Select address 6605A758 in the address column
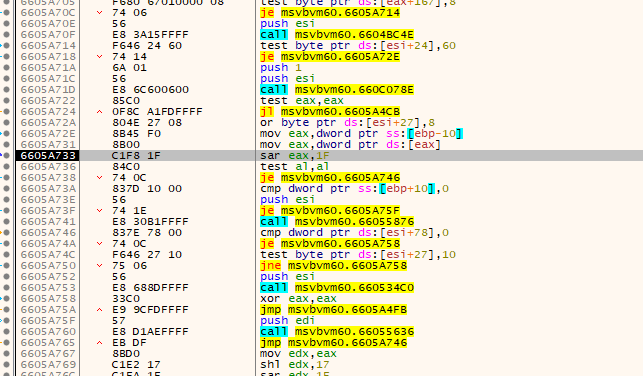Viewport: 643px width, 376px height. coord(48,299)
